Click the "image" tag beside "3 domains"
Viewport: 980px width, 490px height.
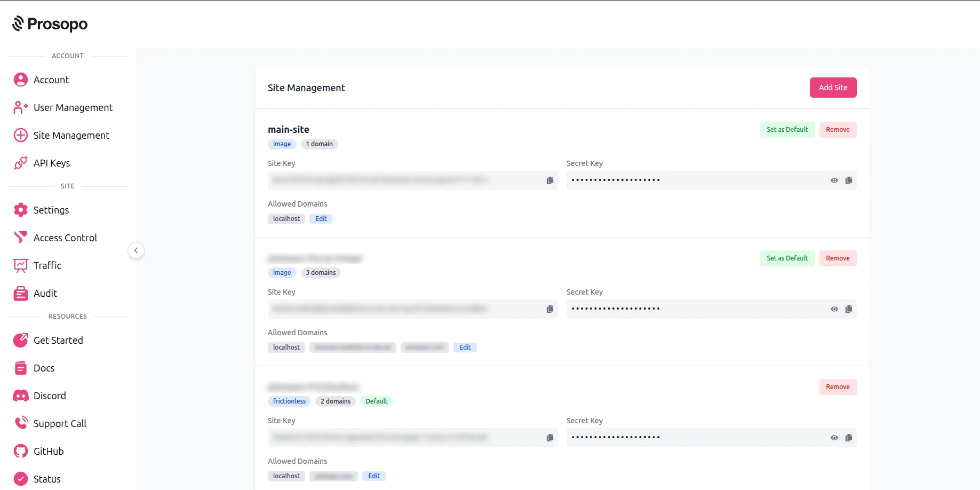tap(282, 273)
